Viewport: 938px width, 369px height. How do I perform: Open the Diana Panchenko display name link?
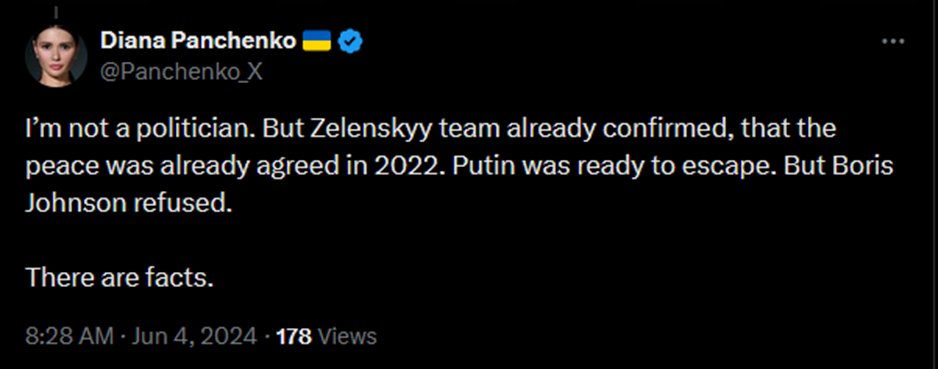pyautogui.click(x=198, y=41)
